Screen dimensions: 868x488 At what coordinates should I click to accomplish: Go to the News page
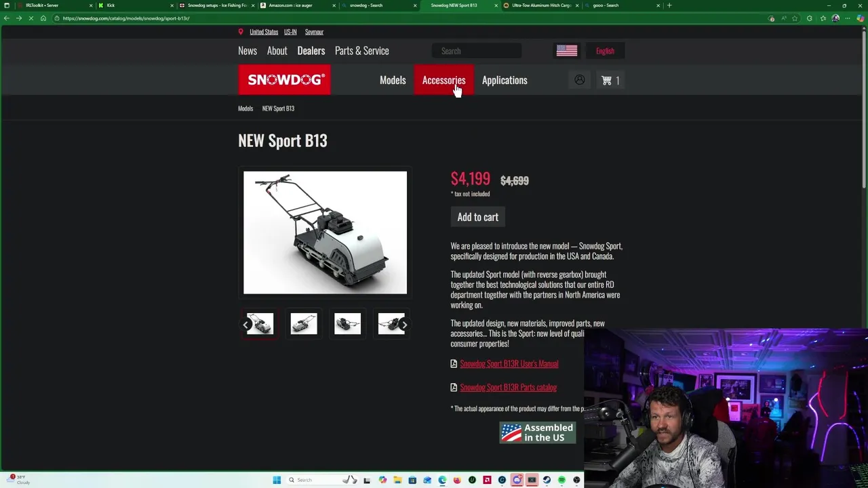pyautogui.click(x=248, y=51)
